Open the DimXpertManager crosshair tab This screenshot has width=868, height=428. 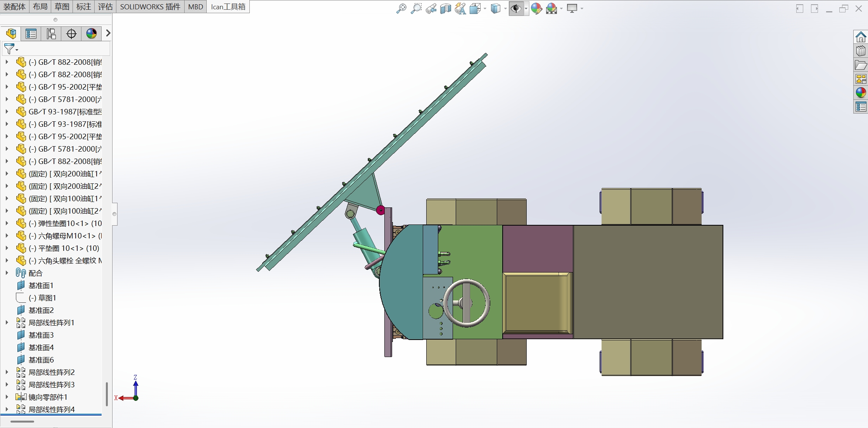click(71, 34)
